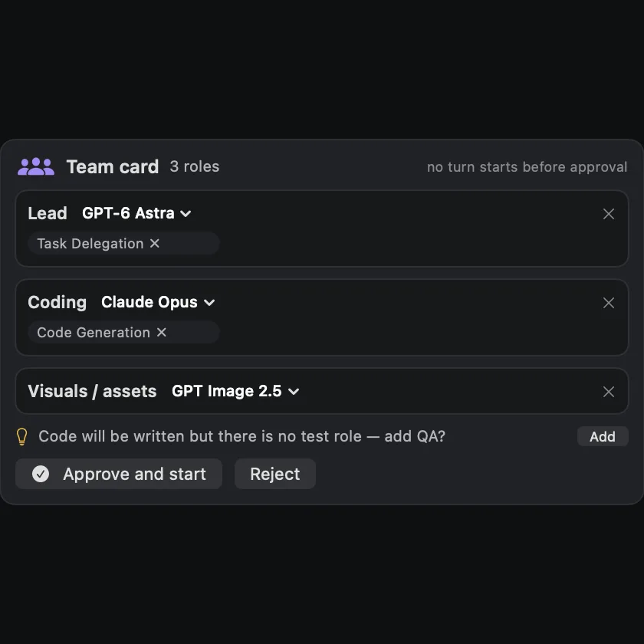644x644 pixels.
Task: Remove the Task Delegation tag
Action: pos(154,243)
